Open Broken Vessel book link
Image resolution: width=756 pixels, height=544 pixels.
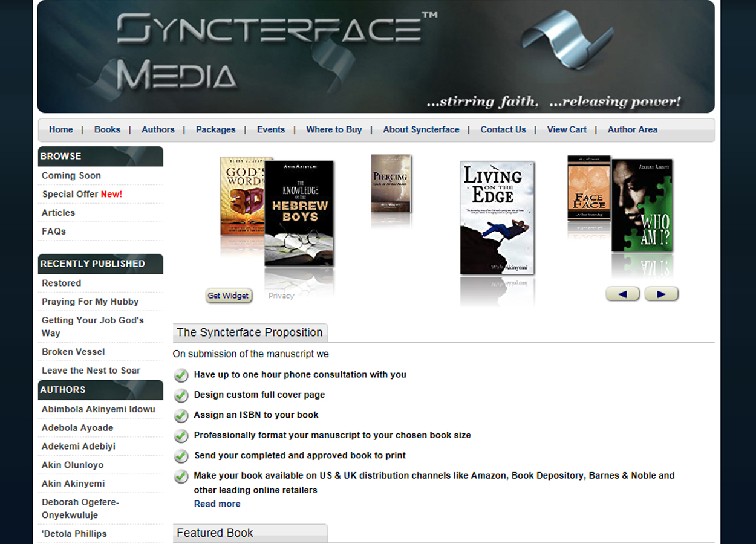[x=73, y=352]
